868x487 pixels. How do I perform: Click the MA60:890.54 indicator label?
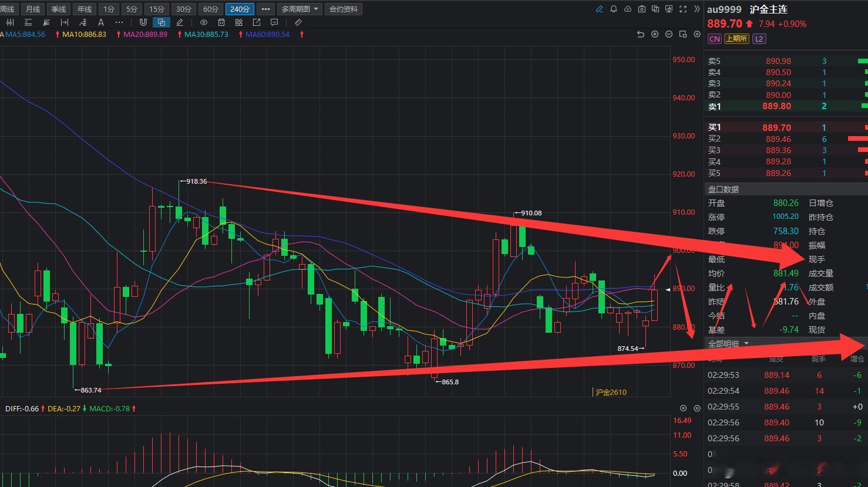[267, 35]
